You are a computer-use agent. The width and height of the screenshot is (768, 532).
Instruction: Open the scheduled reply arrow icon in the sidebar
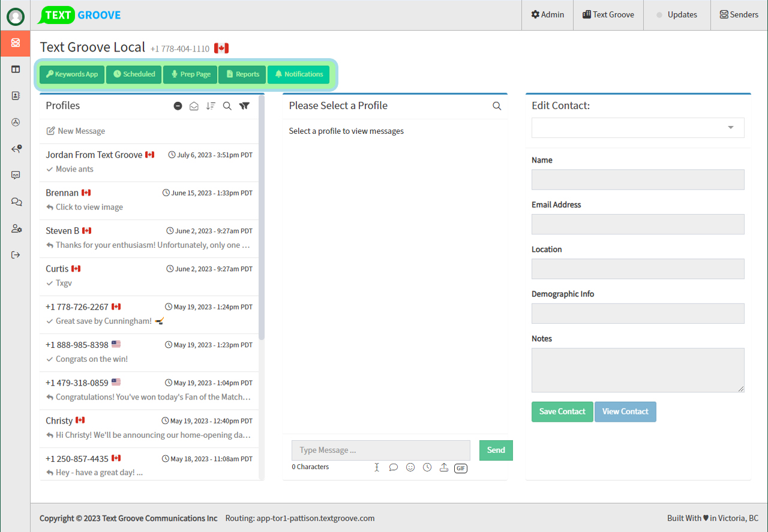tap(16, 149)
